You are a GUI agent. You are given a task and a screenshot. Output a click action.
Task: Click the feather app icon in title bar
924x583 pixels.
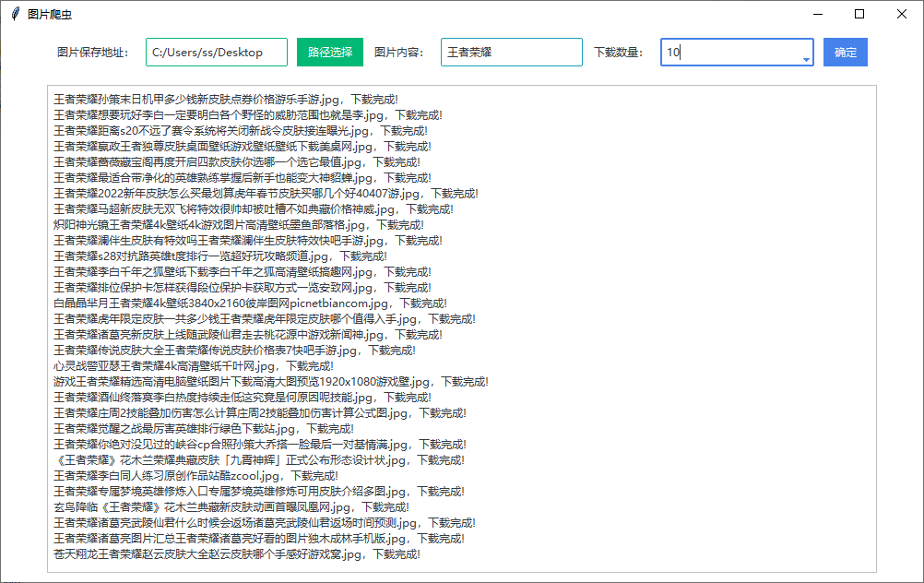click(16, 14)
